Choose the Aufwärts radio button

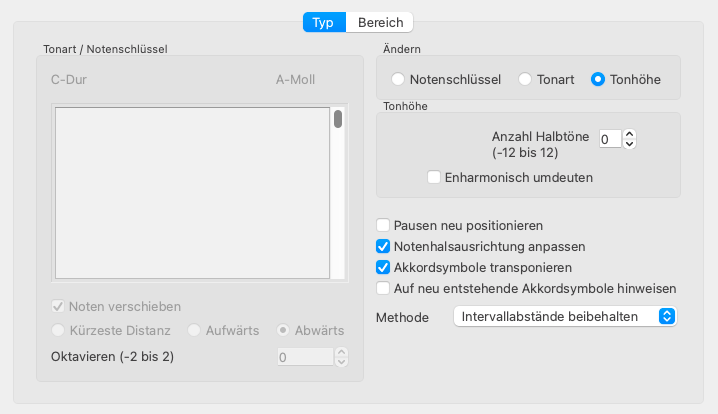pos(194,330)
